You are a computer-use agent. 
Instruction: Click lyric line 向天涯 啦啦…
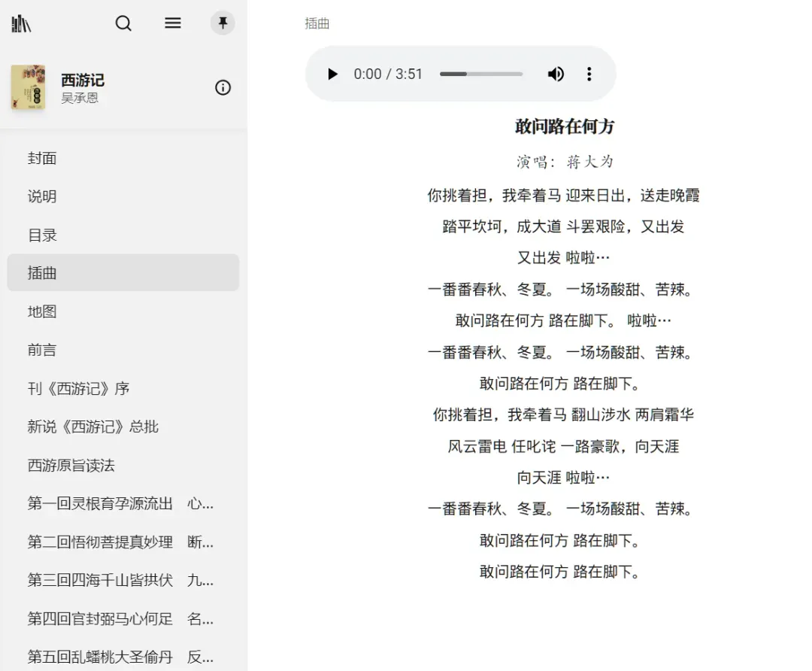(563, 477)
